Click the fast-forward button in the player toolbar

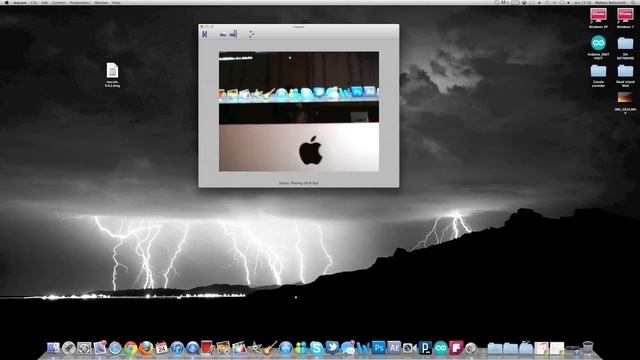(233, 34)
